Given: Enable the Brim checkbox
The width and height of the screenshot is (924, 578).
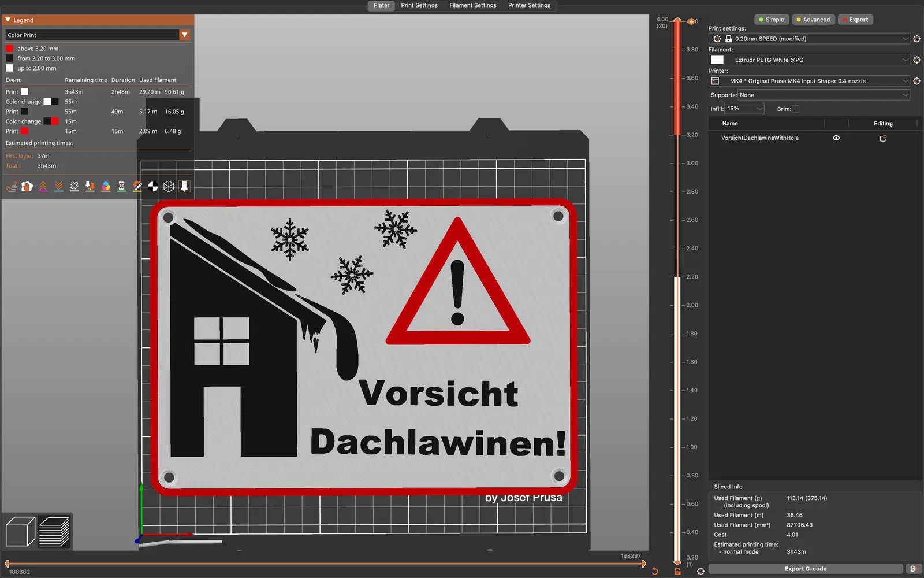Looking at the screenshot, I should [796, 109].
